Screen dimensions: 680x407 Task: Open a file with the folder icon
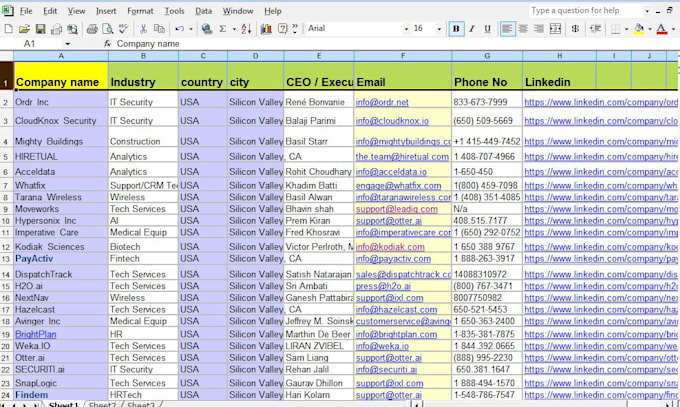(x=24, y=29)
